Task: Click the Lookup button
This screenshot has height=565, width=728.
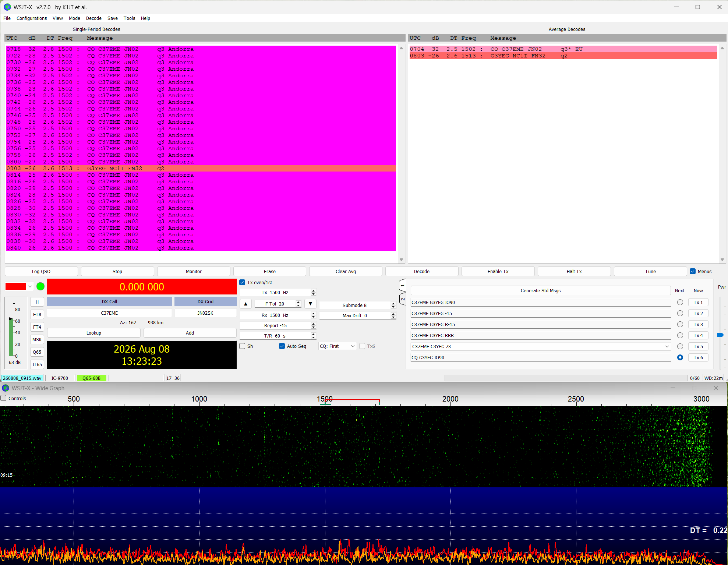Action: (x=94, y=333)
